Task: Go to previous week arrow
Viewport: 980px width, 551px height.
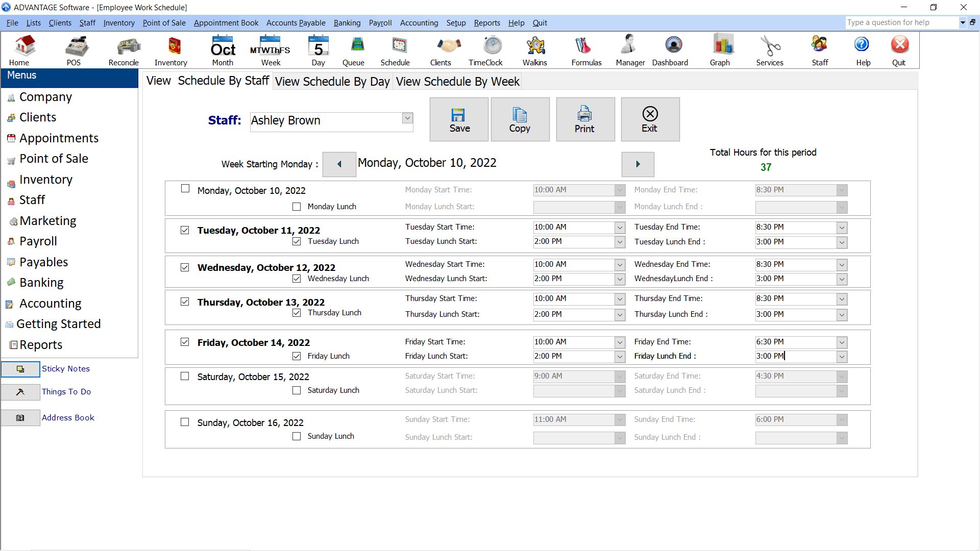Action: pos(339,164)
